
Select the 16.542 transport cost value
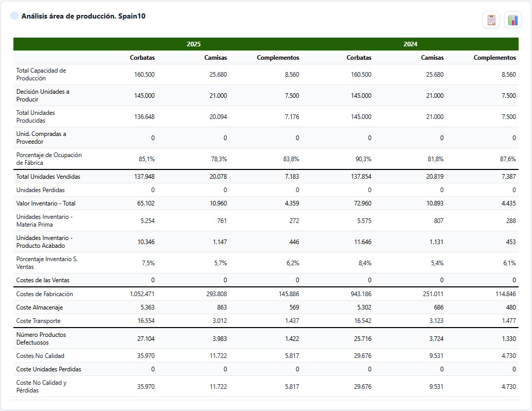point(363,321)
